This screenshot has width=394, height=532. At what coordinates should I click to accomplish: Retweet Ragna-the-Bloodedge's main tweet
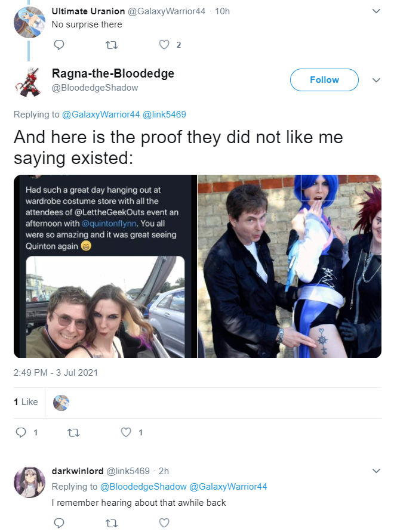(73, 432)
